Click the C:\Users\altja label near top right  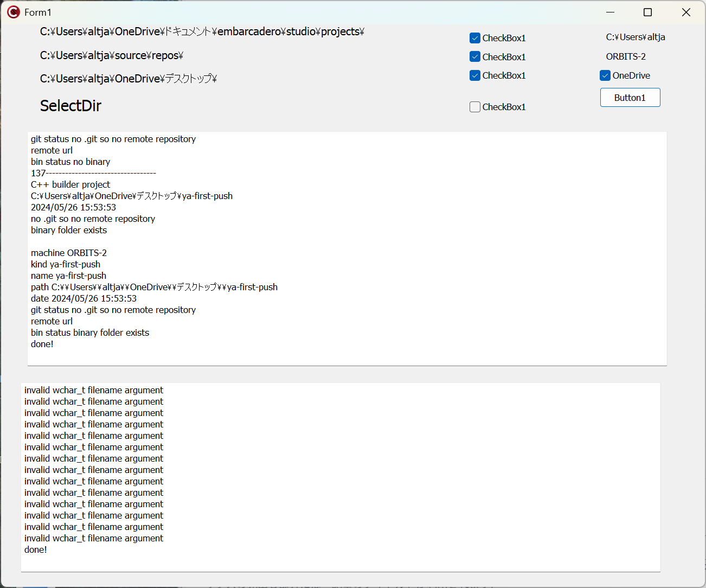click(x=635, y=37)
